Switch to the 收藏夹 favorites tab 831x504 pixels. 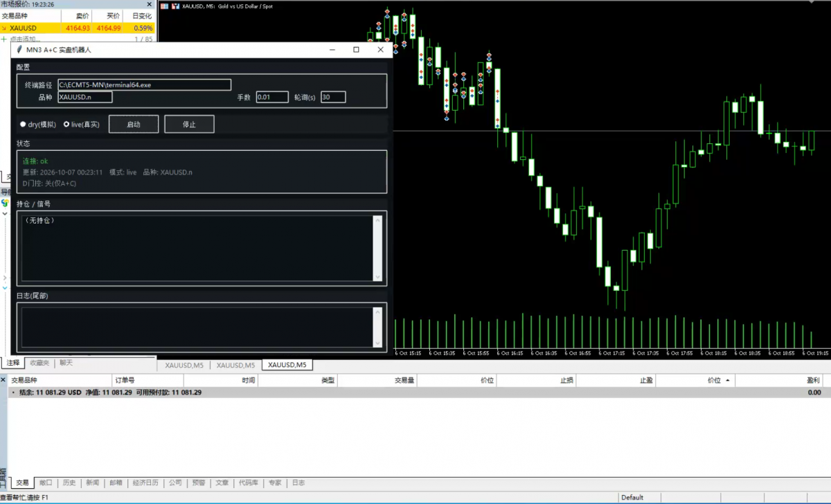[x=39, y=363]
